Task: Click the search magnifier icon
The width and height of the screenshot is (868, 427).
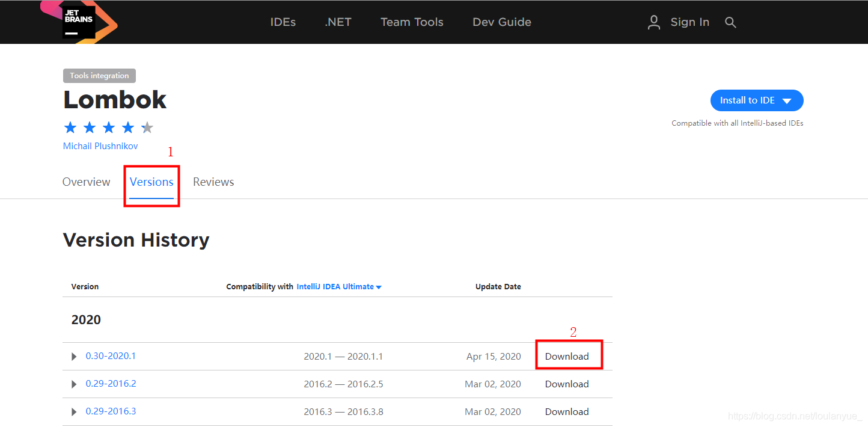Action: click(x=730, y=22)
